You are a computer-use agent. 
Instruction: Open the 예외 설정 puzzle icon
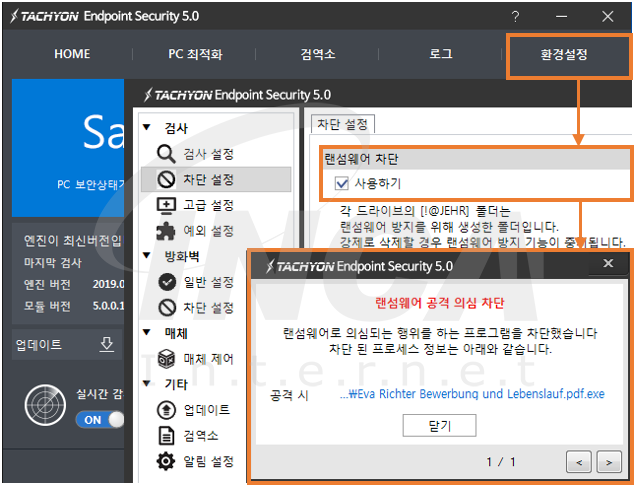[x=166, y=231]
